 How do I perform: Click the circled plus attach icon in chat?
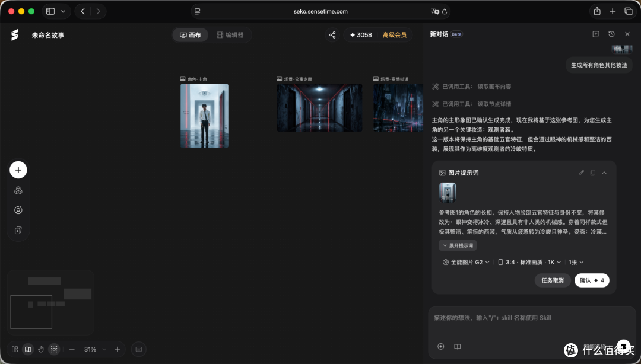pos(440,346)
